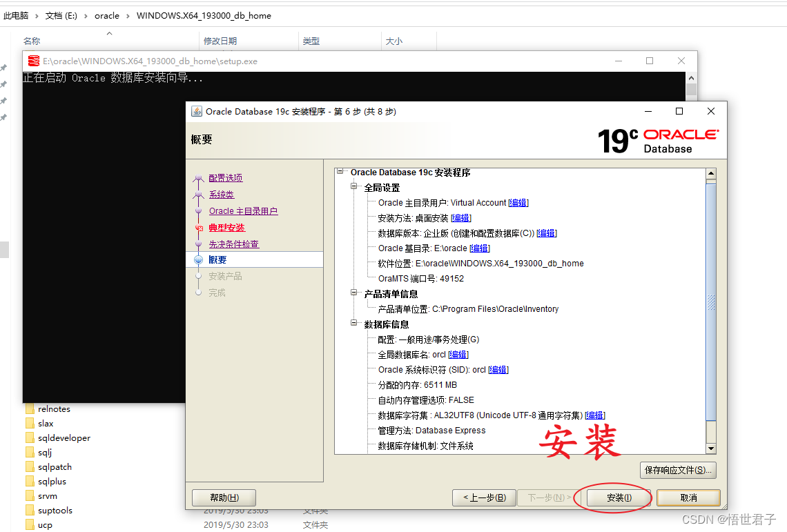
Task: Edit the Oracle 主目录用户 Virtual Account setting
Action: (x=518, y=203)
